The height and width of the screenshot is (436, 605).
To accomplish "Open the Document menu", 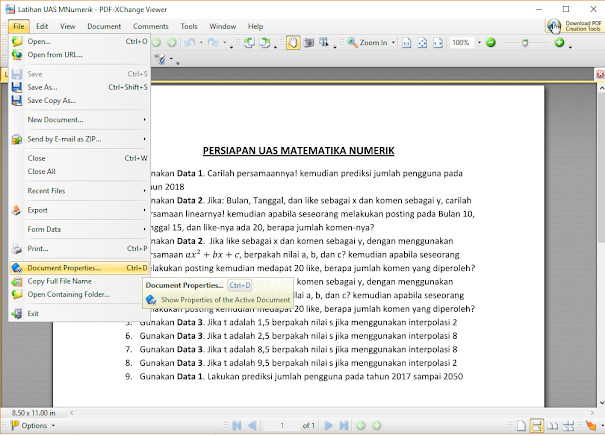I will [x=104, y=26].
